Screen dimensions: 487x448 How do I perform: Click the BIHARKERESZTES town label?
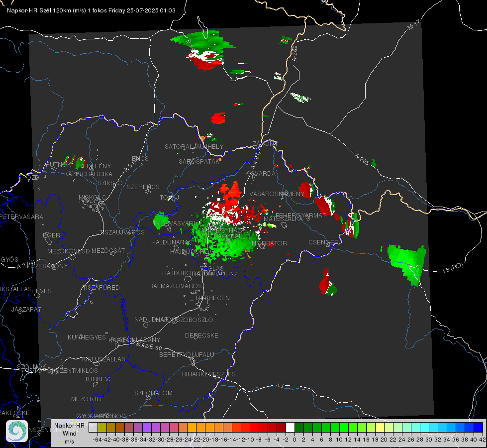point(209,374)
